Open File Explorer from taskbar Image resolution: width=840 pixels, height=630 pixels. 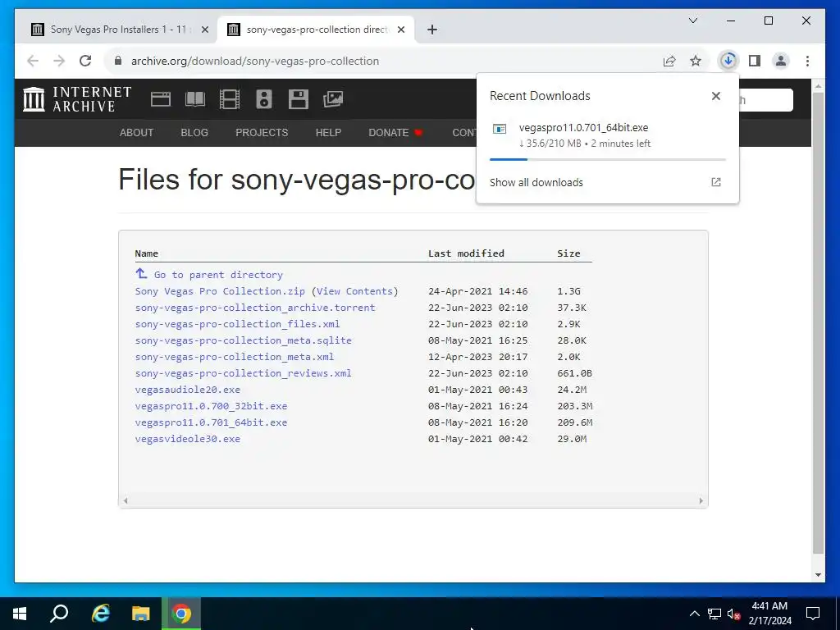point(140,614)
